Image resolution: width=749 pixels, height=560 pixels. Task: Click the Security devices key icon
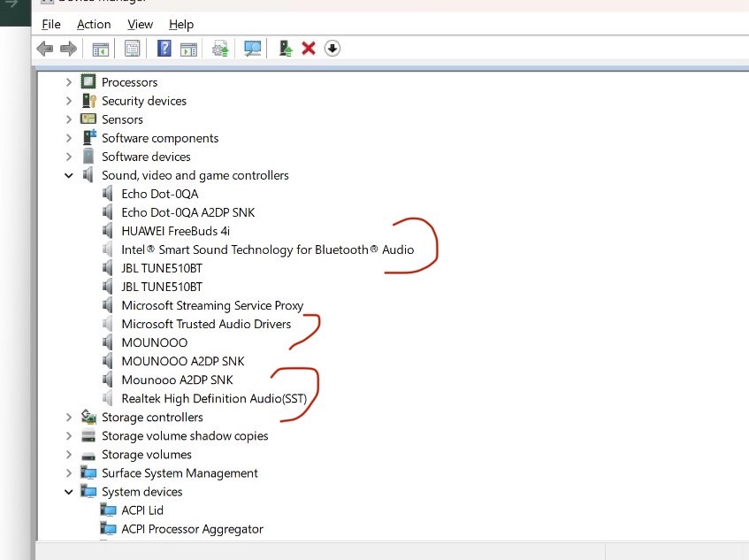pos(88,100)
